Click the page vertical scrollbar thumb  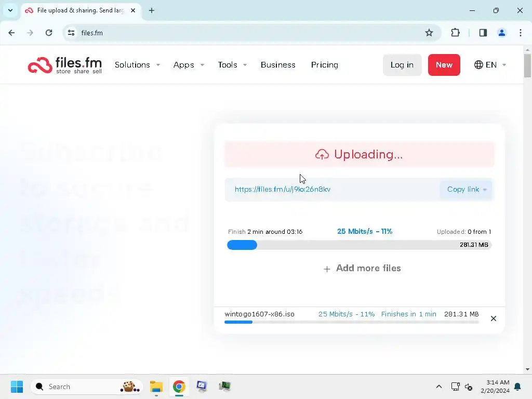click(x=527, y=65)
